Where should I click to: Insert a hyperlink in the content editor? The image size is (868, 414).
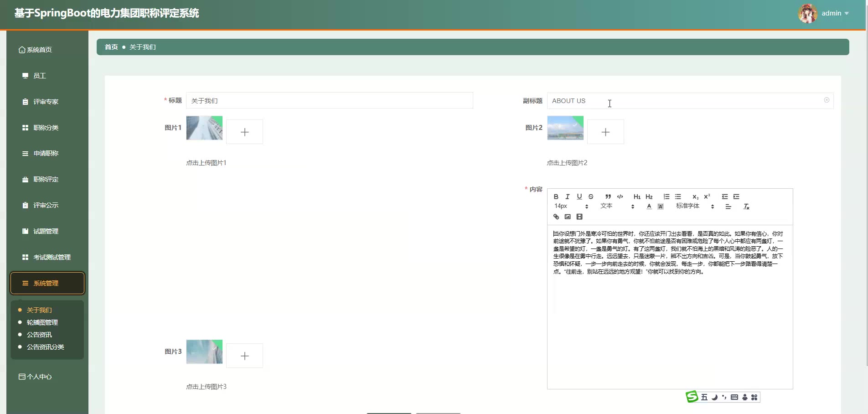(556, 217)
